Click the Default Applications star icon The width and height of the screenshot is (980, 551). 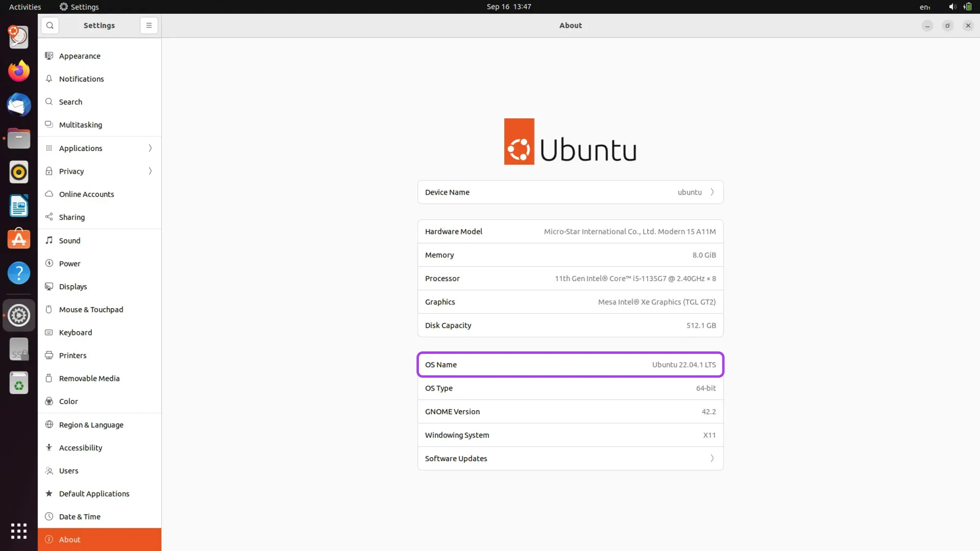(49, 493)
